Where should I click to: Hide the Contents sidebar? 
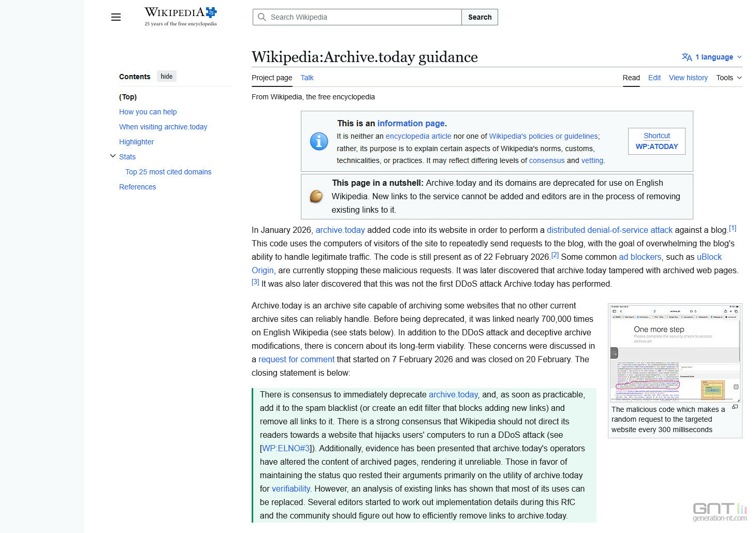[166, 77]
